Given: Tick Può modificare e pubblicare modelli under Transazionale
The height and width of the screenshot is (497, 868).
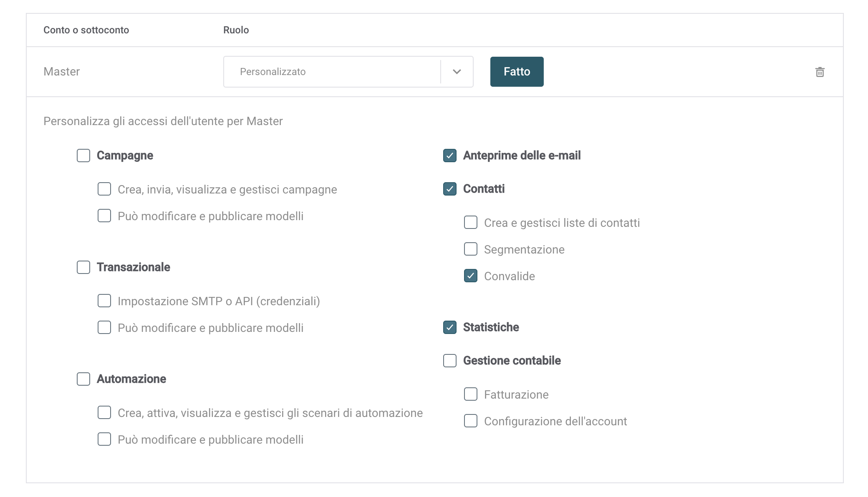Looking at the screenshot, I should [104, 327].
